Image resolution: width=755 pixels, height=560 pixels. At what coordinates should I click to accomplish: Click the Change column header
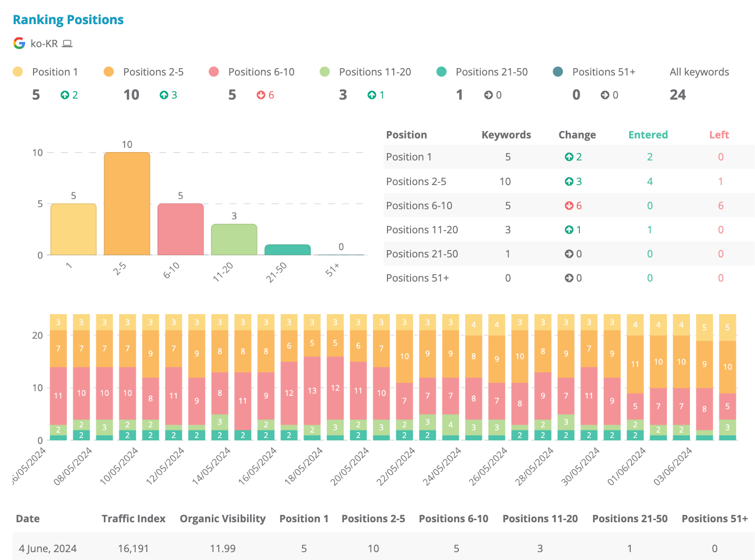click(577, 135)
